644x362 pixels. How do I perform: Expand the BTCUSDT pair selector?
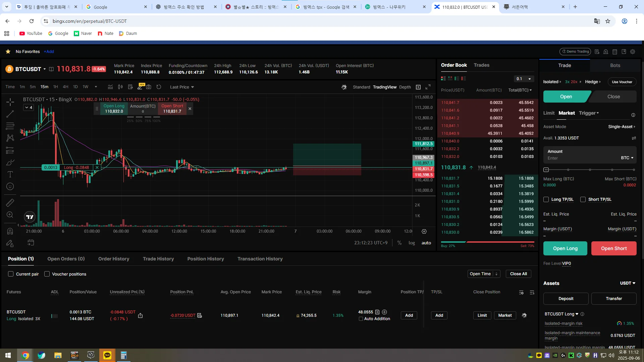tap(45, 69)
